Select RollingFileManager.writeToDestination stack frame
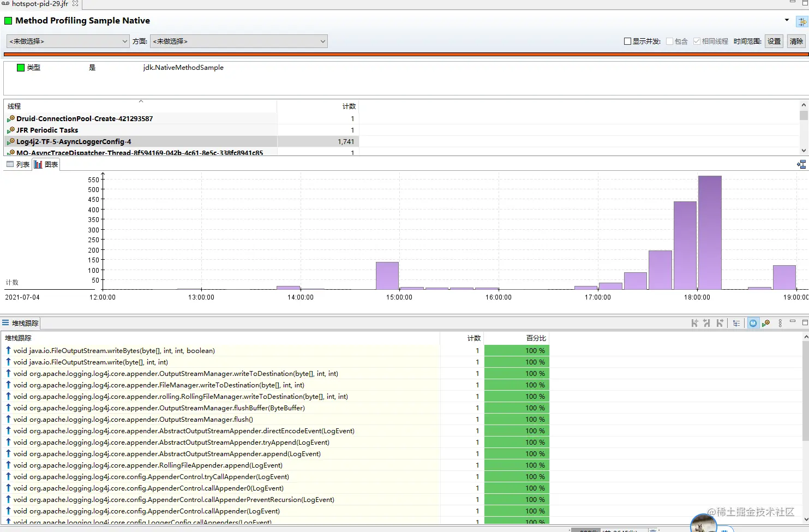Screen dimensions: 809x532 pos(275,396)
